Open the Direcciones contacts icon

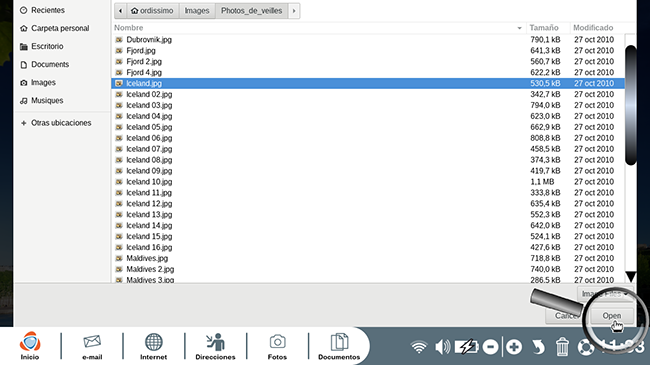[x=215, y=346]
